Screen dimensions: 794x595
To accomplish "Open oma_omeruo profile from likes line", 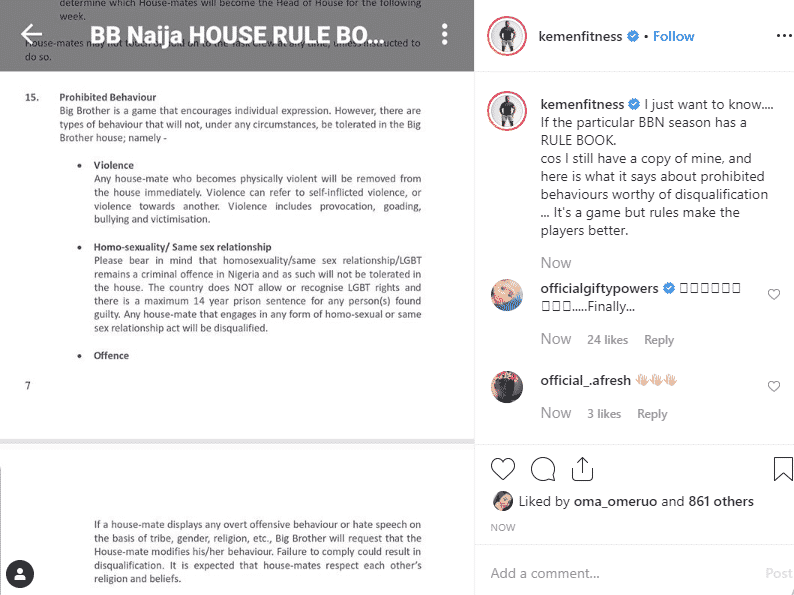I will [x=615, y=501].
